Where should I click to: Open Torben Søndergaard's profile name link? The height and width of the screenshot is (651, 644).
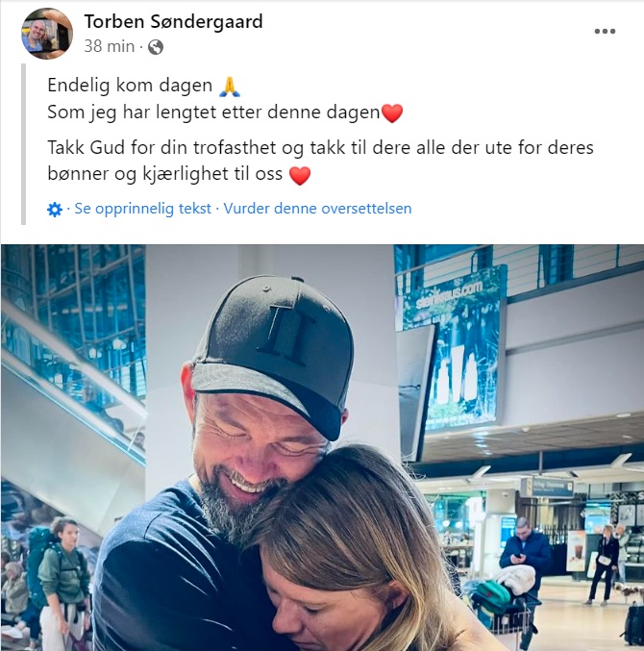[x=173, y=21]
